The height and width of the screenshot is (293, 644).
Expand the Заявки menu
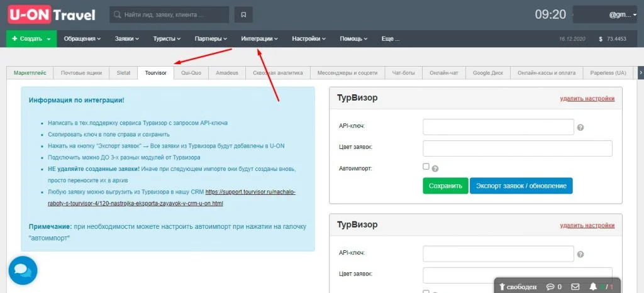coord(127,39)
